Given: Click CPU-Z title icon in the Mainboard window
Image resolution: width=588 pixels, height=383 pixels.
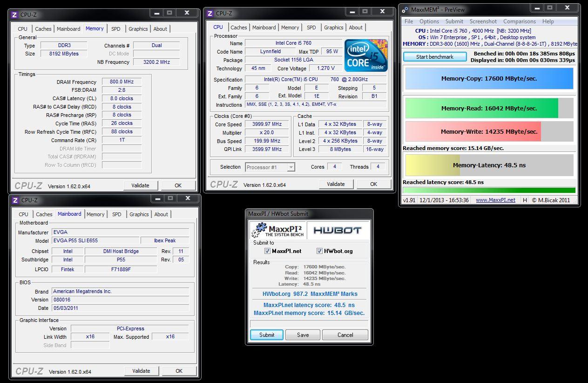Looking at the screenshot, I should (x=15, y=200).
